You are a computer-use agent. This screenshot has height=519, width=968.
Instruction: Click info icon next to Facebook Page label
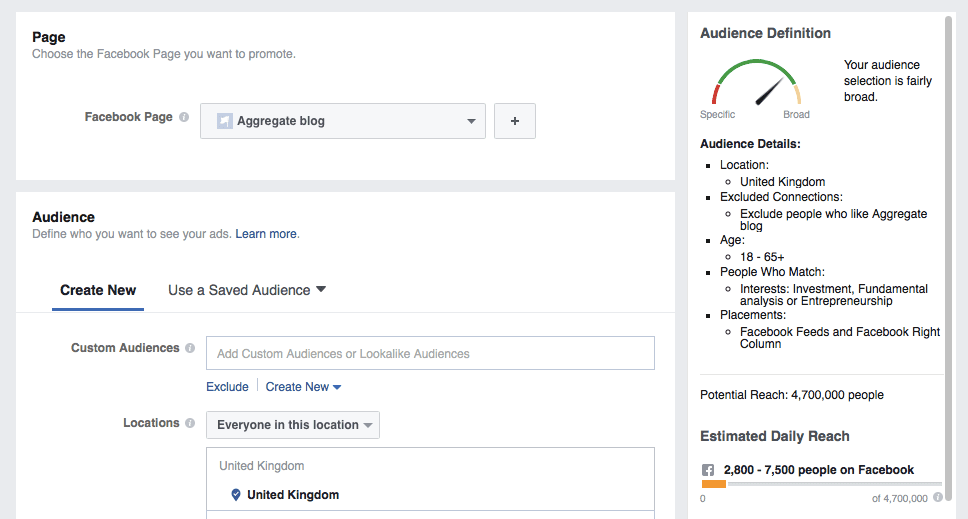(184, 117)
